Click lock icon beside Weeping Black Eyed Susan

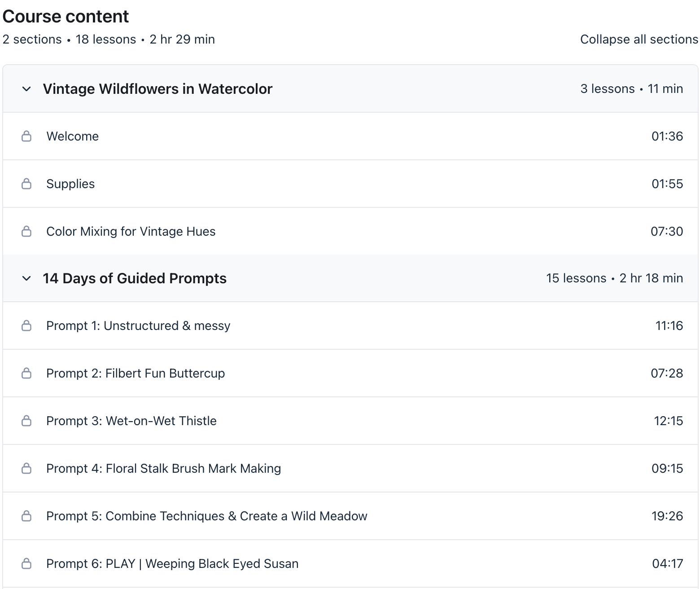(26, 564)
